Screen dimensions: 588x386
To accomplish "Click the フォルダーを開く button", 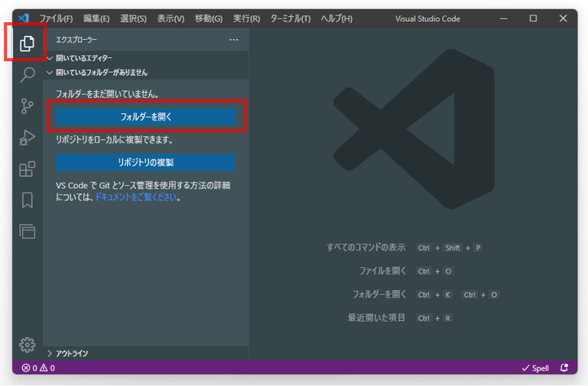I will pyautogui.click(x=146, y=116).
